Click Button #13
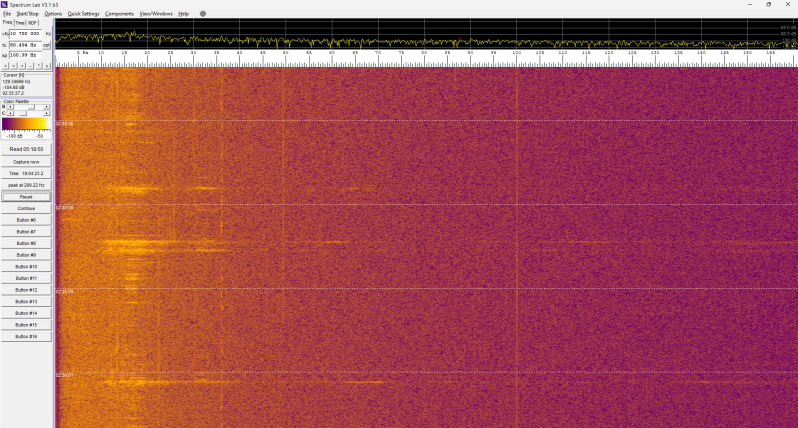The width and height of the screenshot is (798, 428). point(26,302)
